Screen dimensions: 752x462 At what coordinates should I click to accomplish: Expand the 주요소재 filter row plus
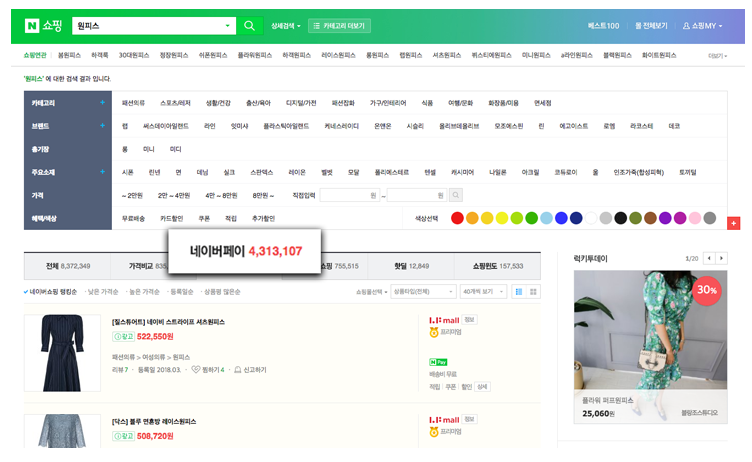point(102,171)
